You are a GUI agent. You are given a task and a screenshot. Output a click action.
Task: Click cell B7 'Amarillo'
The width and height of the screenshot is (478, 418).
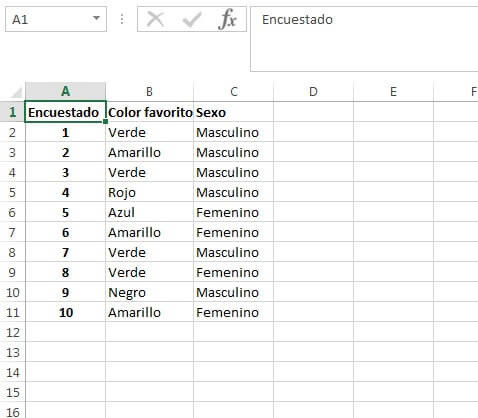(x=149, y=232)
